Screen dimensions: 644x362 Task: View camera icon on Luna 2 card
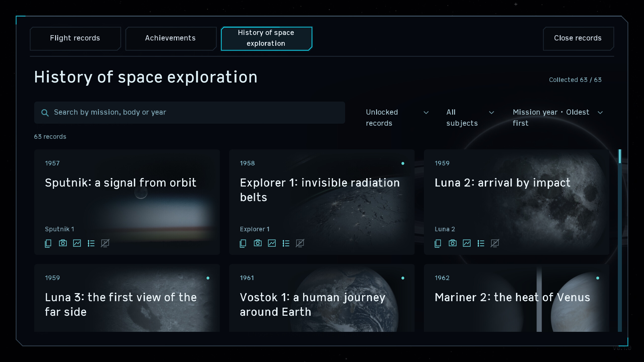coord(453,243)
